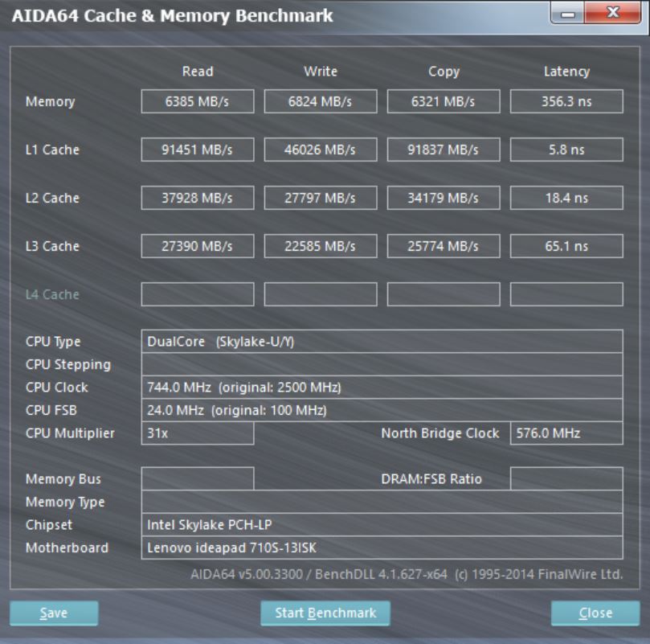Click the Memory row label

point(50,101)
